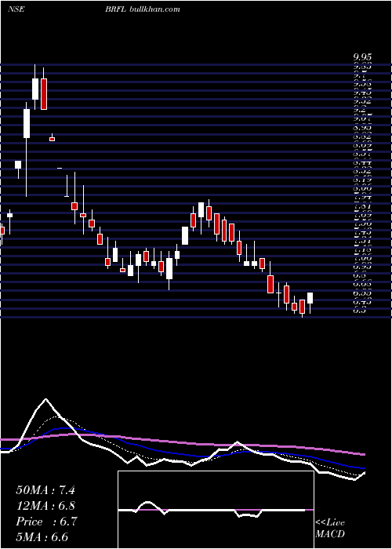Click the <<Live MACD label
This screenshot has height=549, width=392.
click(x=330, y=529)
